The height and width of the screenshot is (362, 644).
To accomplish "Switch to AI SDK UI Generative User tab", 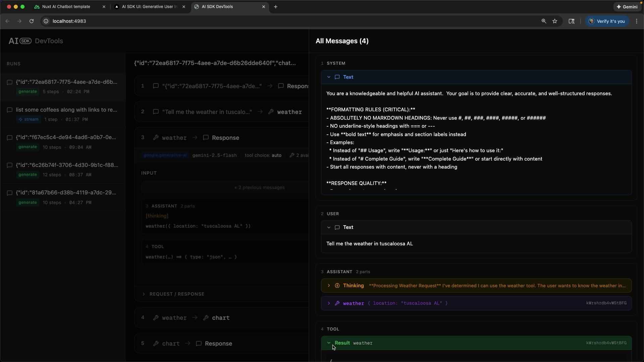I will (x=150, y=7).
